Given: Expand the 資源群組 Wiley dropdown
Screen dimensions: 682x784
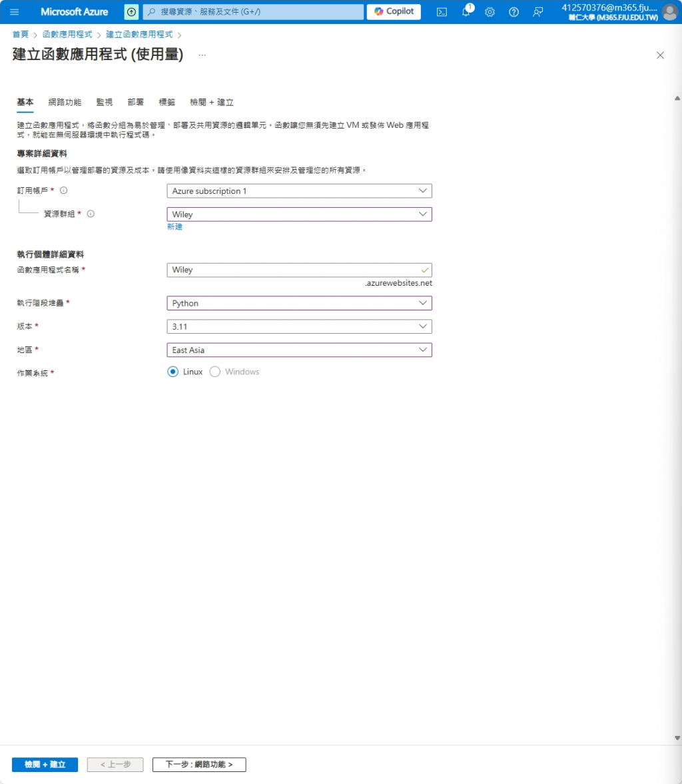Looking at the screenshot, I should click(299, 214).
